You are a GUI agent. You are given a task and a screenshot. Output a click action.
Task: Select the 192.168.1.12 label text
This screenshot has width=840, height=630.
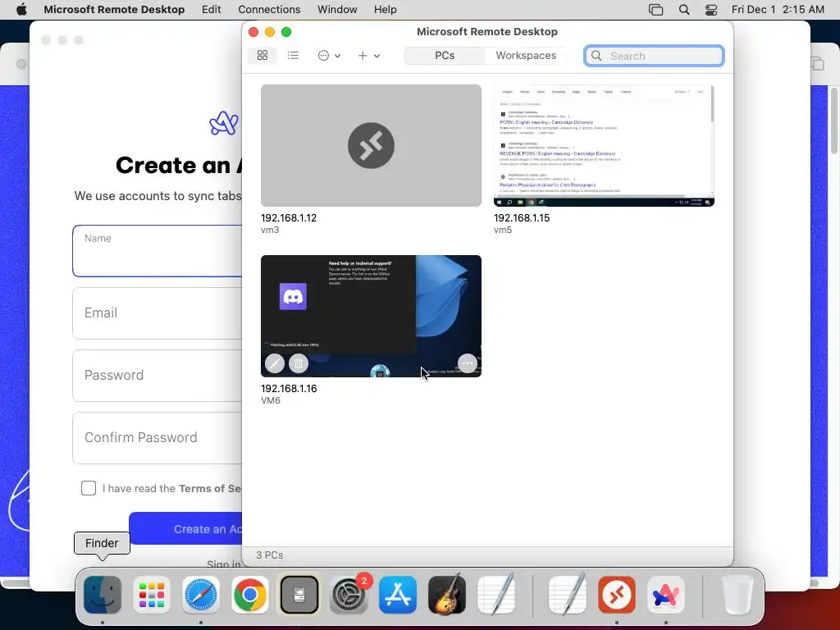point(289,218)
